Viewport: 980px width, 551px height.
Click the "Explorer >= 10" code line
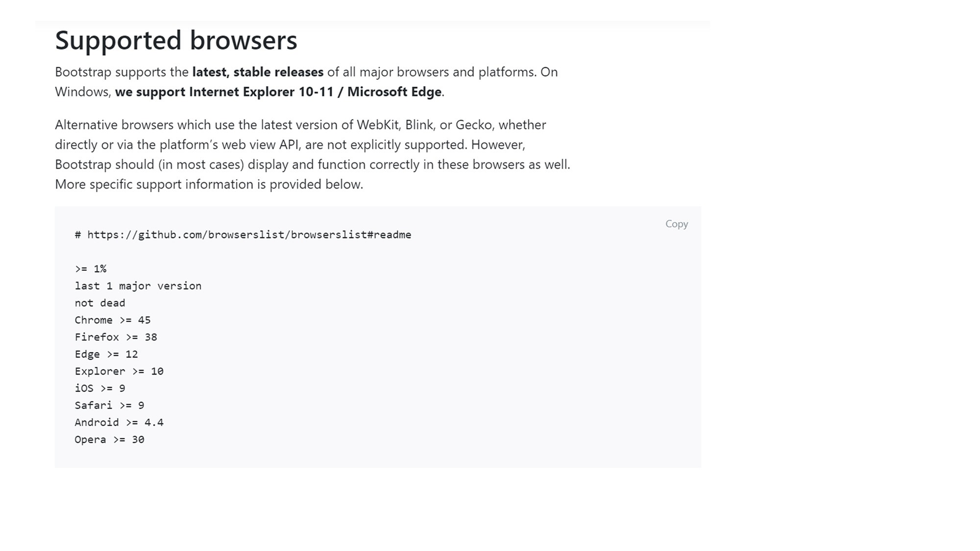click(x=119, y=371)
